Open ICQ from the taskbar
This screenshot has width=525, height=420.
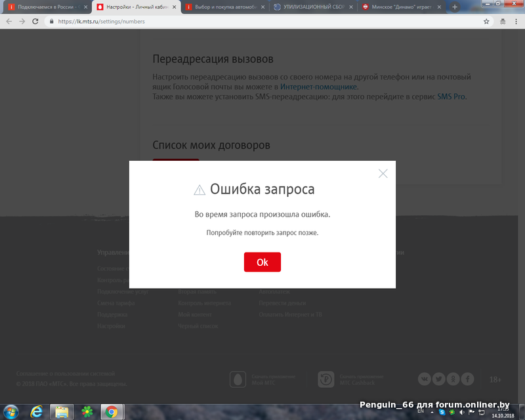coord(87,411)
